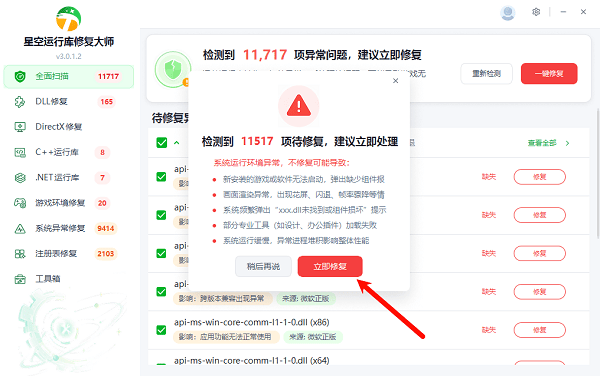Click the 全面扫描 shield icon
The image size is (600, 376).
[x=20, y=77]
